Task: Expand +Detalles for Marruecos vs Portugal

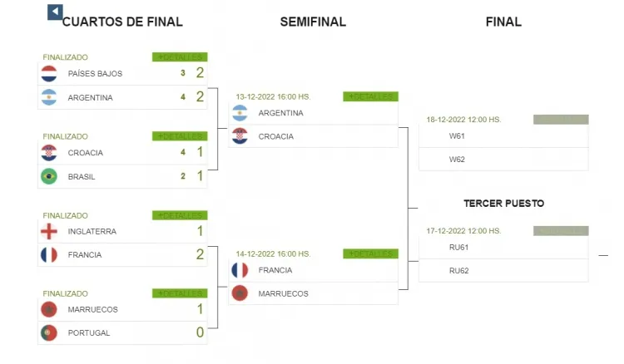Action: point(180,293)
